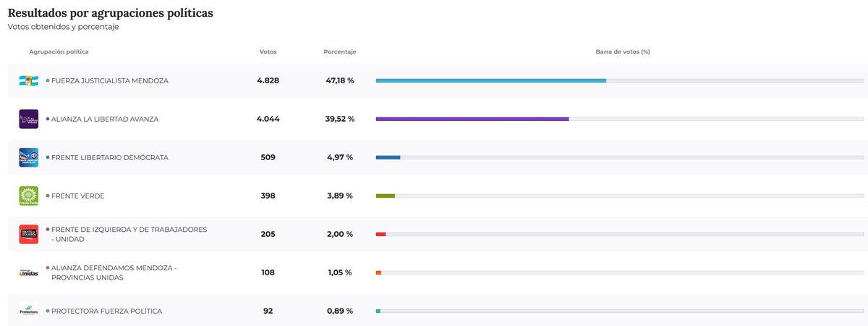Click the Votos column header
This screenshot has width=868, height=326.
coord(268,51)
